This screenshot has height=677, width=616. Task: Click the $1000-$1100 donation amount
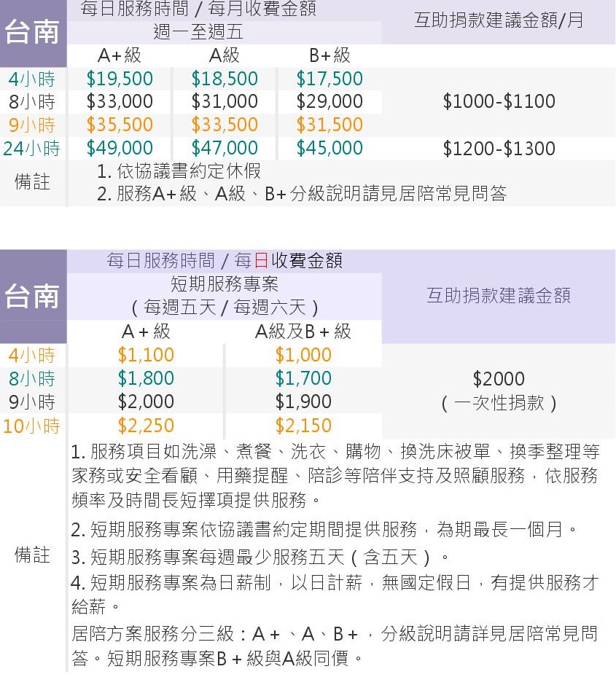coord(499,101)
